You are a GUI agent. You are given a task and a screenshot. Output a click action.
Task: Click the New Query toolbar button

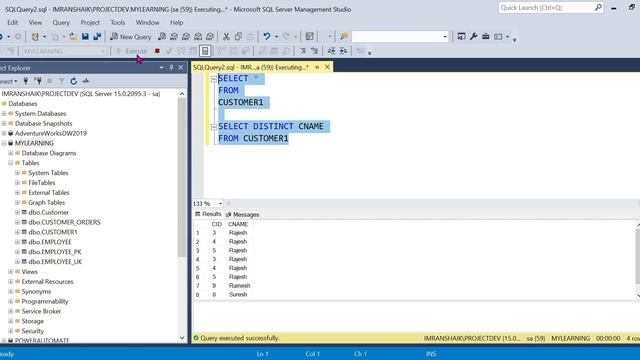tap(131, 37)
